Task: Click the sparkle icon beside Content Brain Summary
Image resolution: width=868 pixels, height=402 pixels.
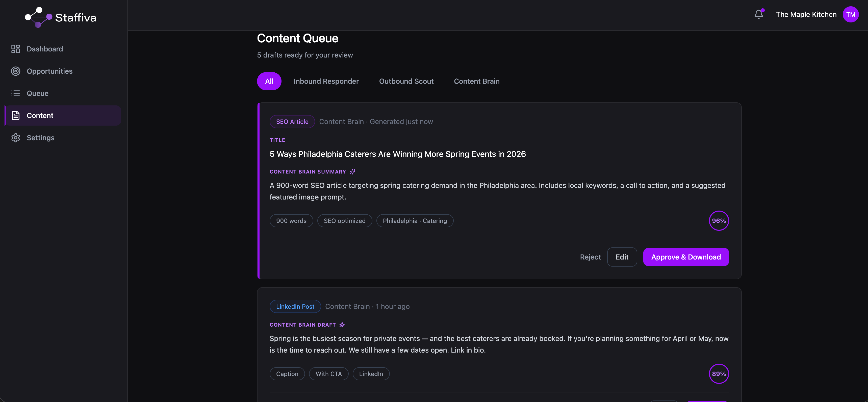Action: [353, 172]
